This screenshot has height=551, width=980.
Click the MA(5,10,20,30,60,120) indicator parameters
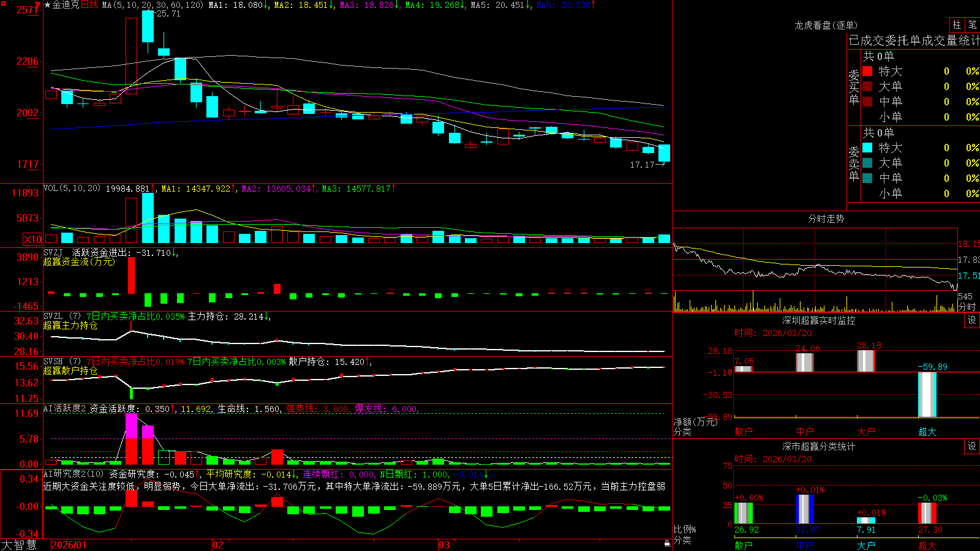click(153, 5)
